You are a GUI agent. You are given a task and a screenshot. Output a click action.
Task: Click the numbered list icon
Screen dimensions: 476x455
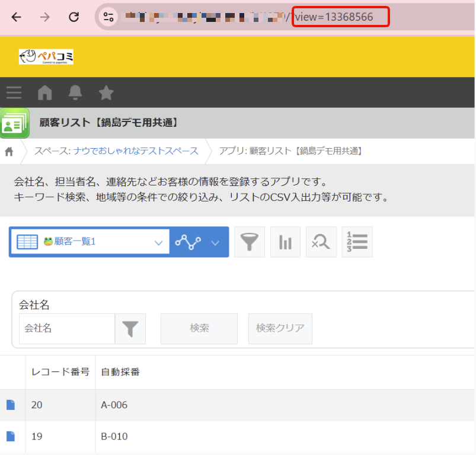[x=357, y=242]
